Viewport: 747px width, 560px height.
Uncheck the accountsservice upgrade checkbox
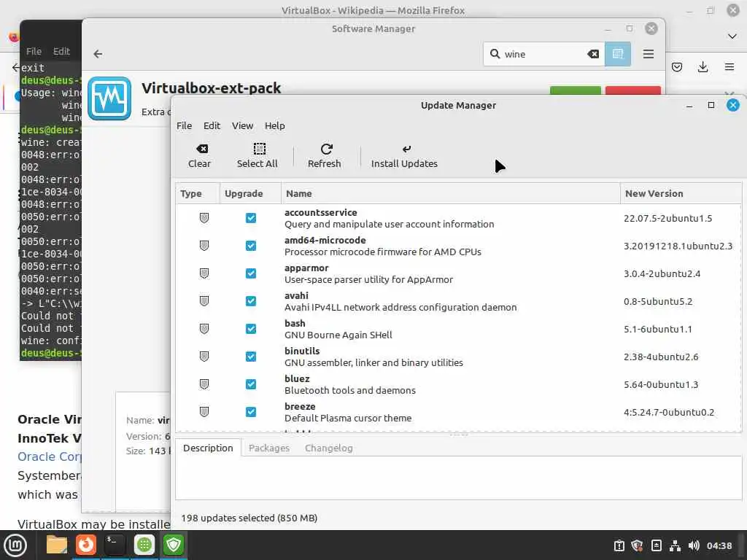coord(251,218)
